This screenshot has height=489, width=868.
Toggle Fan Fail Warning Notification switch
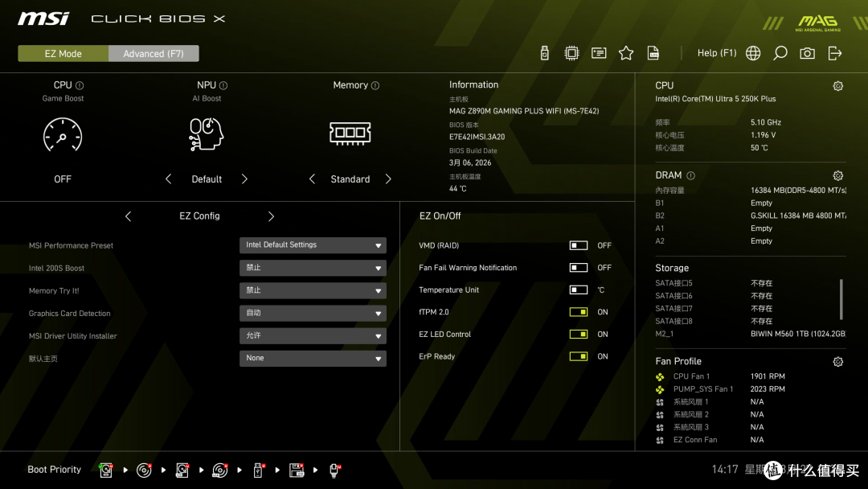579,268
